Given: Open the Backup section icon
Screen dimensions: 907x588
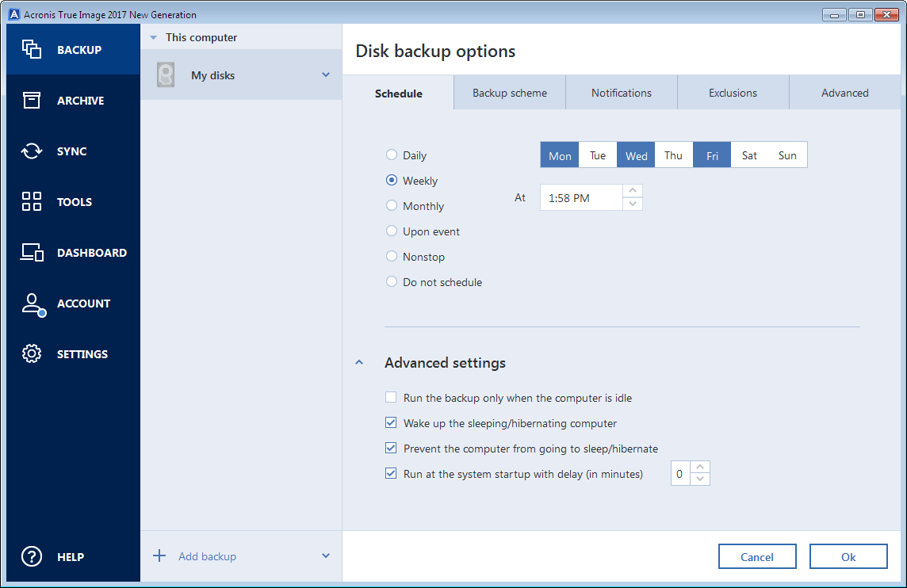Looking at the screenshot, I should [x=32, y=50].
